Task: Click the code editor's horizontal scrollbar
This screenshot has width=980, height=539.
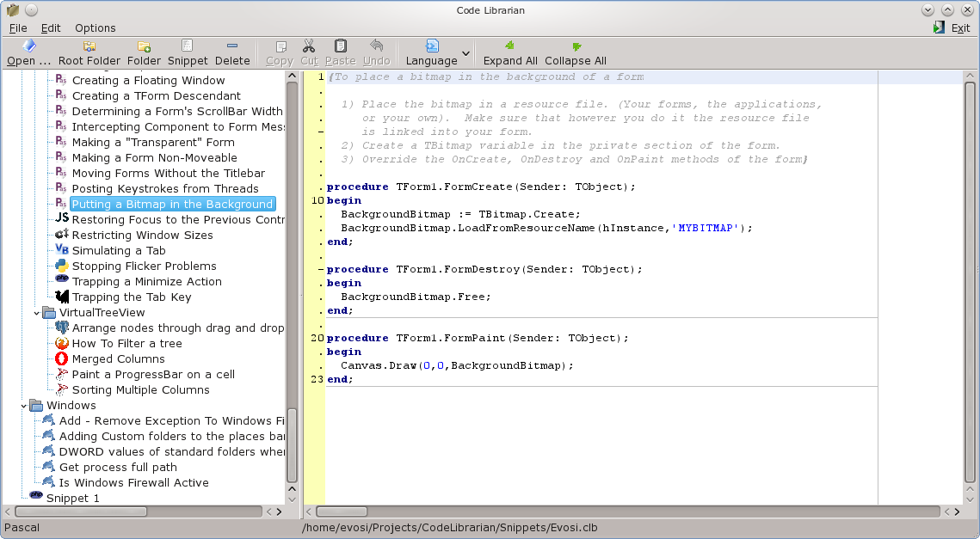Action: coord(626,511)
